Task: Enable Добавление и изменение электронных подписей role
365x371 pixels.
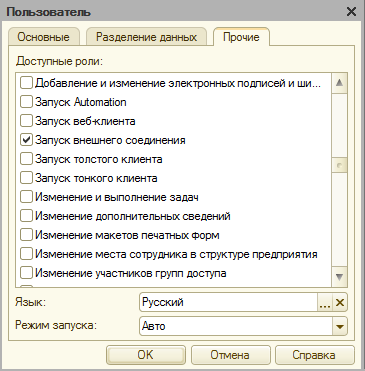Action: 26,83
